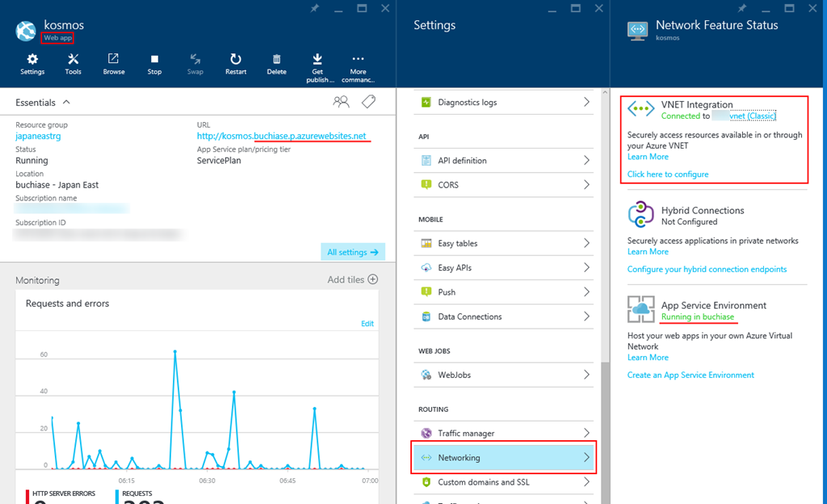Open the API definition settings entry

click(x=504, y=161)
